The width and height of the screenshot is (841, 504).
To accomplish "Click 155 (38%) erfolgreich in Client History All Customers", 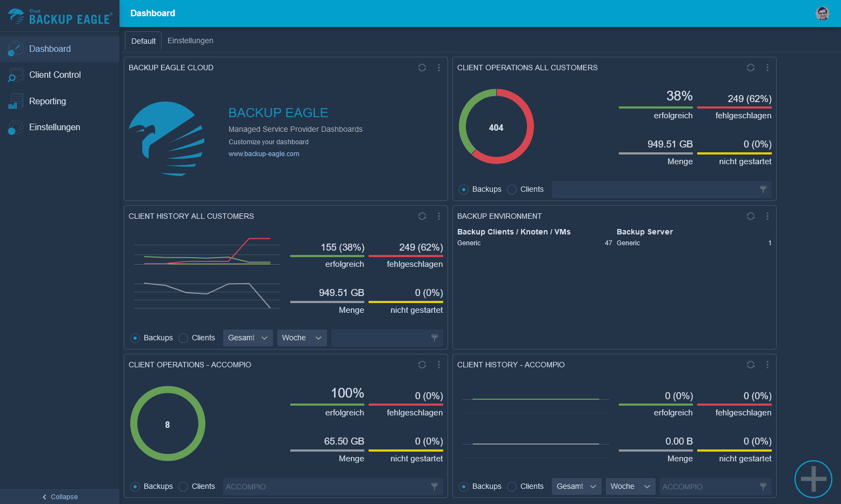I will coord(327,255).
